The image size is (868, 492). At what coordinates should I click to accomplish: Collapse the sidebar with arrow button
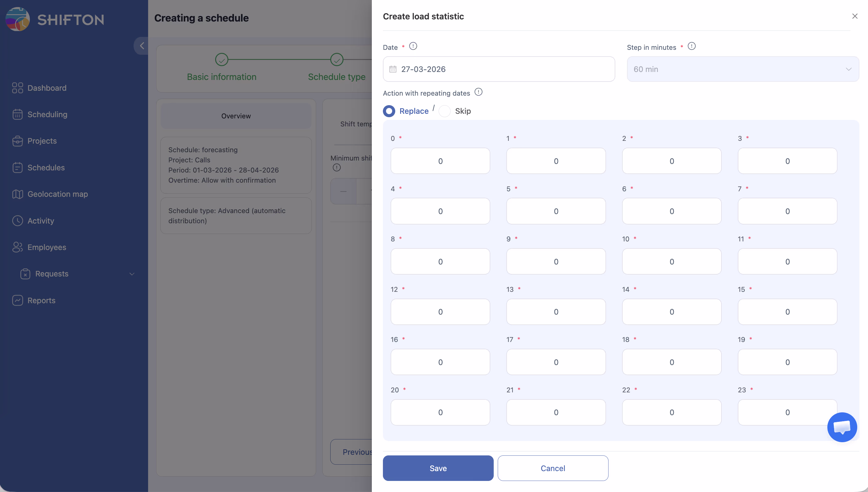[142, 46]
